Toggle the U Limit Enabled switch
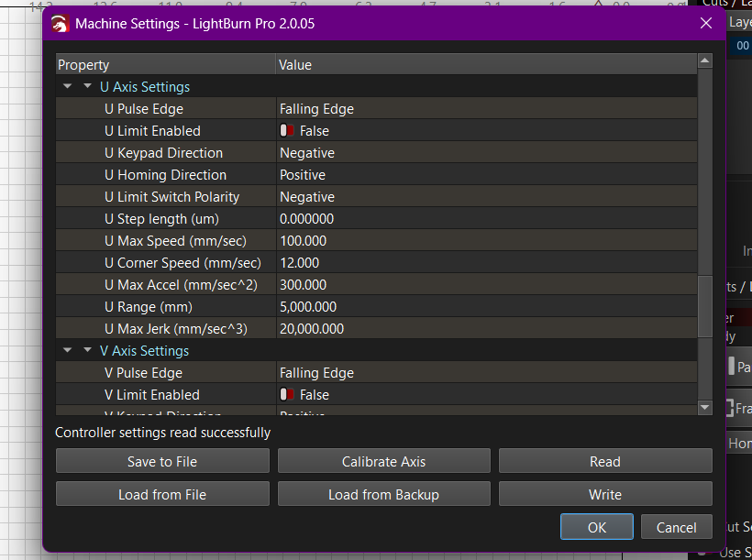 coord(287,131)
